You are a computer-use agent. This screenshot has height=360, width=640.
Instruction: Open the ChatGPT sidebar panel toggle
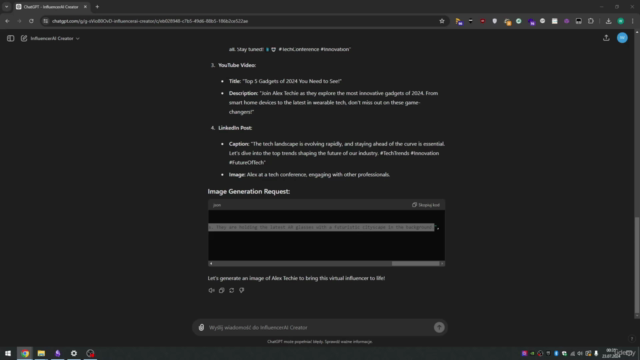click(11, 38)
